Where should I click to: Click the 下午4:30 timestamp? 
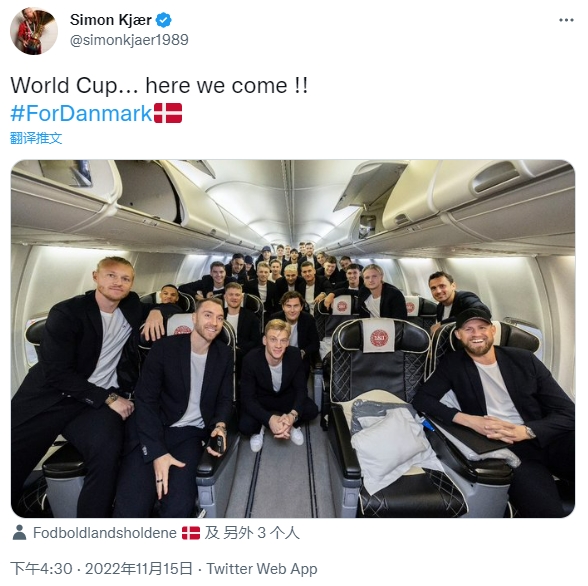[41, 569]
